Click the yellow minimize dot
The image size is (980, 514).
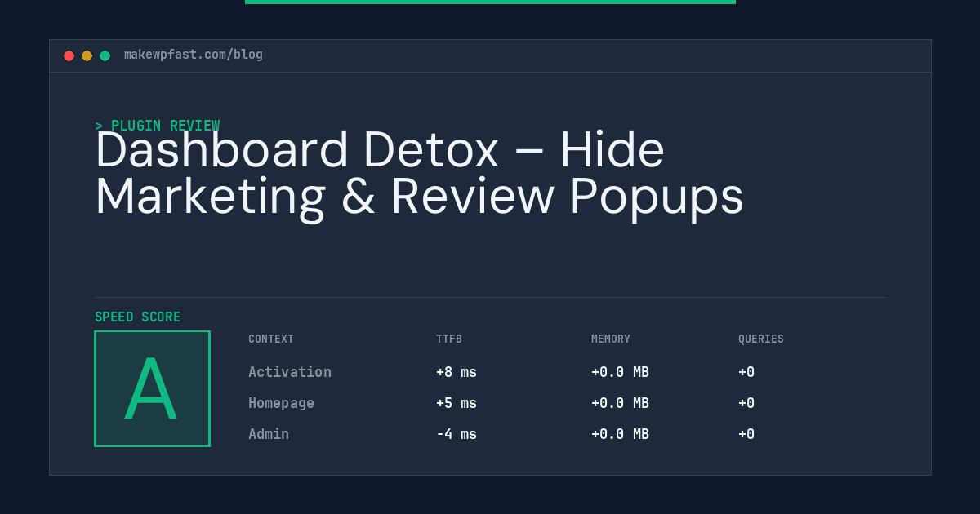point(87,55)
